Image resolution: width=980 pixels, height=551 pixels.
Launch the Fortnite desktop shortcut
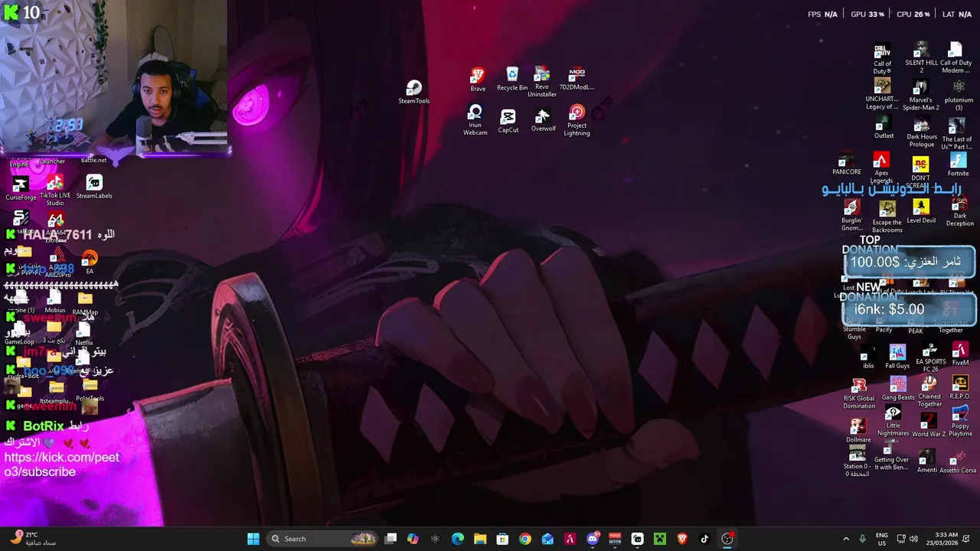pos(958,165)
